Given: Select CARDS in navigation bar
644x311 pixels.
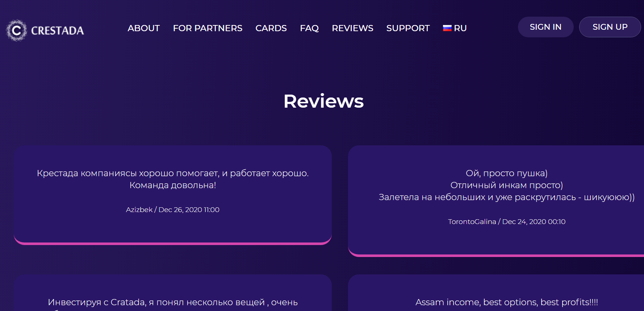Looking at the screenshot, I should [x=271, y=28].
